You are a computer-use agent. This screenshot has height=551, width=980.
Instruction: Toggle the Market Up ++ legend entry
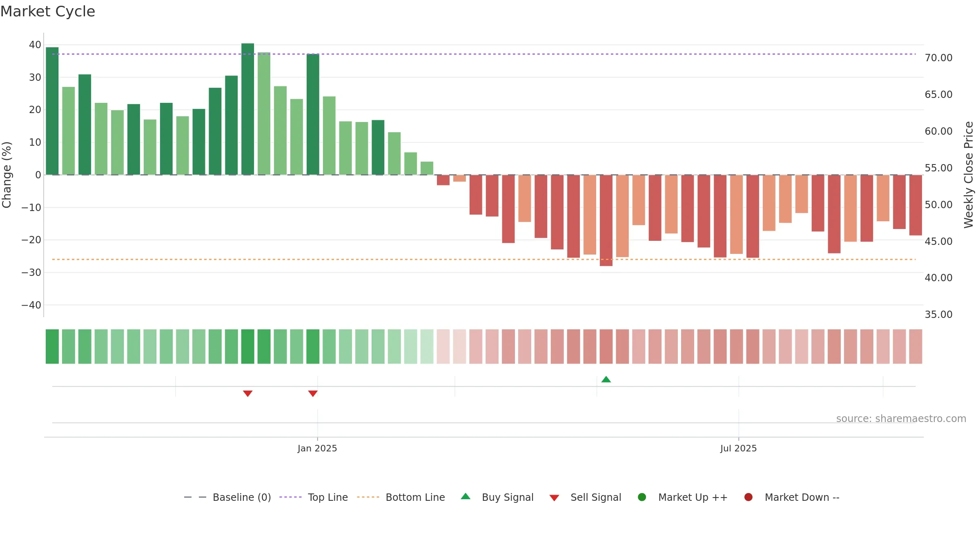(x=682, y=497)
